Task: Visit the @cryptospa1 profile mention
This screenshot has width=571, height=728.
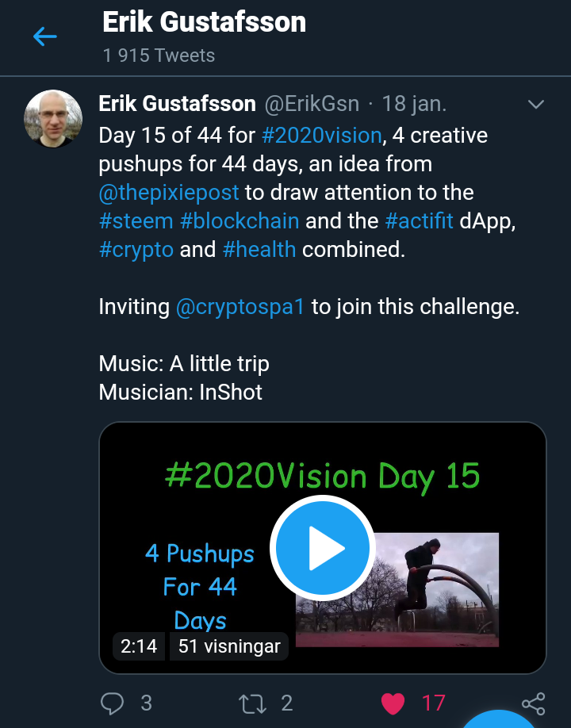Action: (x=240, y=307)
